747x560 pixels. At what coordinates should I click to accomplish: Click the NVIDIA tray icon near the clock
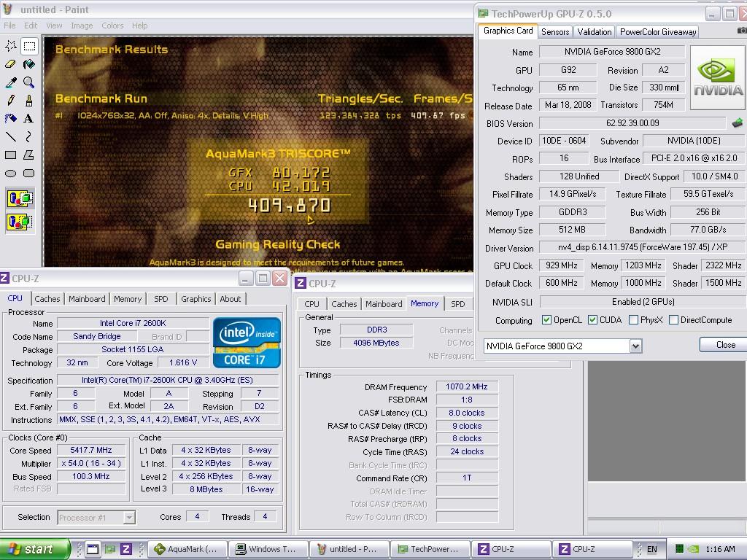tap(694, 549)
